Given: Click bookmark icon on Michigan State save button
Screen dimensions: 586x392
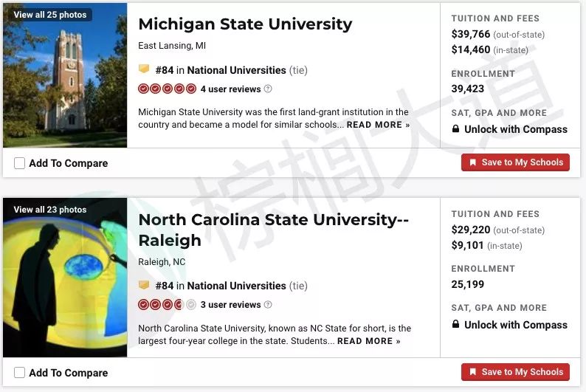Looking at the screenshot, I should pyautogui.click(x=473, y=162).
